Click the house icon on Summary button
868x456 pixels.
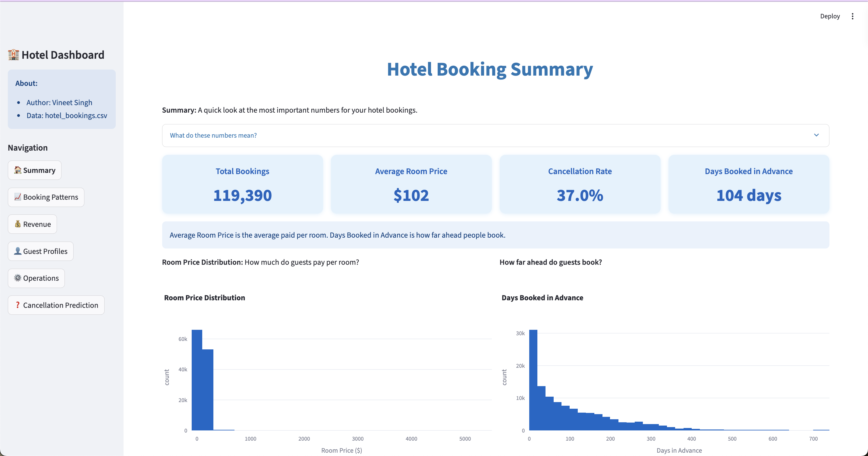pos(17,170)
